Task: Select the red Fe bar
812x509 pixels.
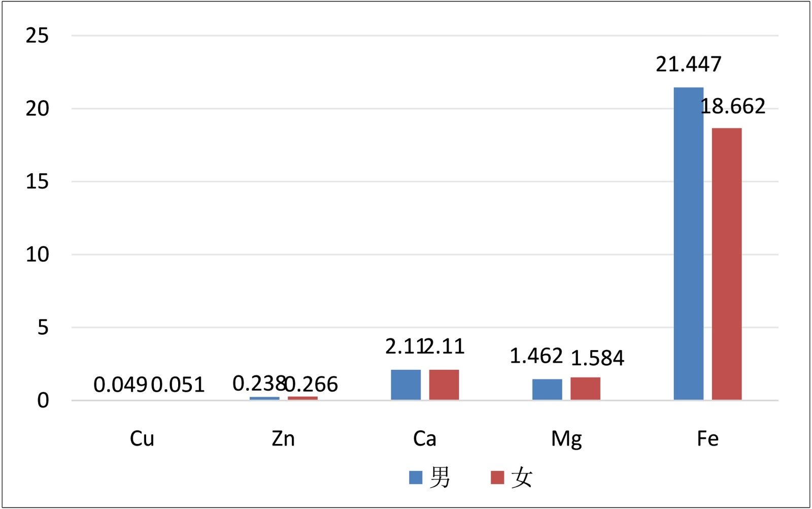Action: [726, 264]
